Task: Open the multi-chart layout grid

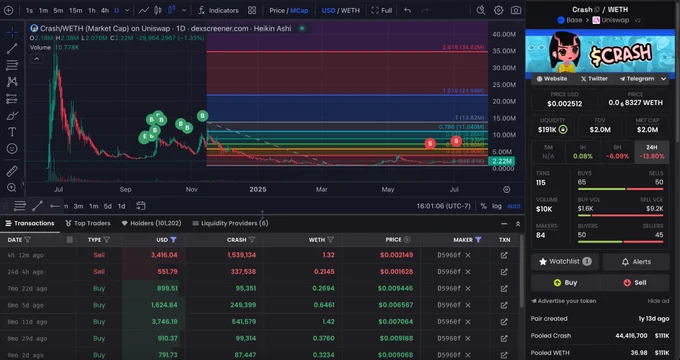Action: coord(252,10)
